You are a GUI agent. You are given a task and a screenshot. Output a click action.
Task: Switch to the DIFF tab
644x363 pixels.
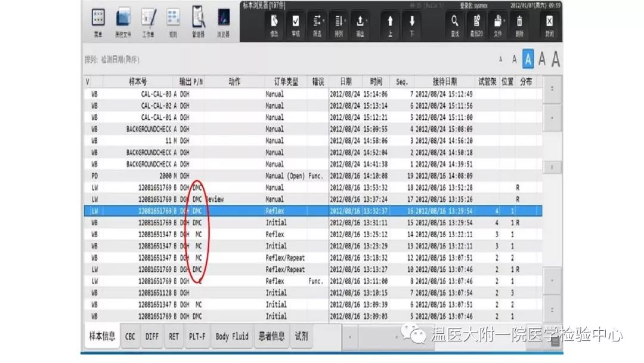[152, 336]
